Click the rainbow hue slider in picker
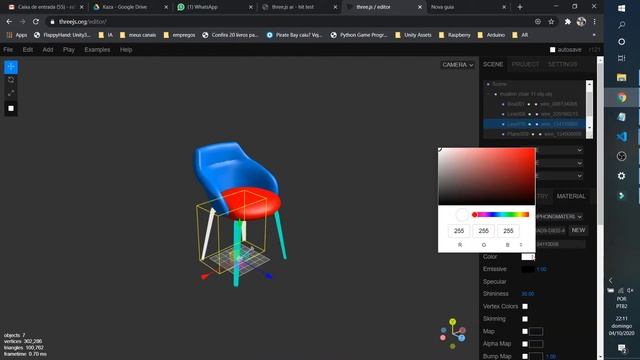 pyautogui.click(x=501, y=215)
